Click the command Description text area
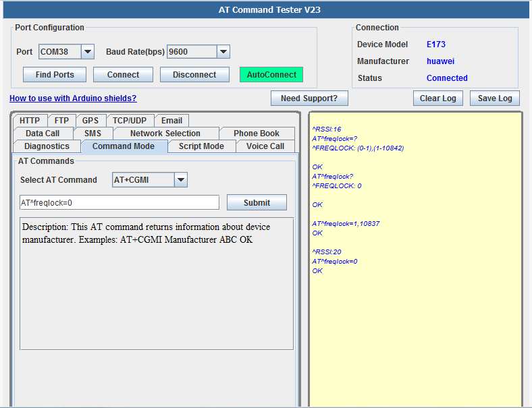Viewport: 532px width, 408px height. click(157, 284)
